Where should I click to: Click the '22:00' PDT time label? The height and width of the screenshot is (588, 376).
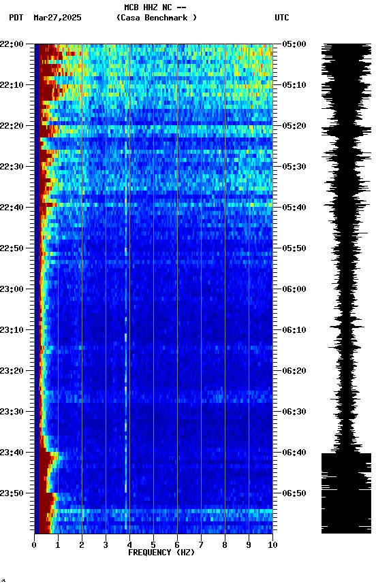[x=12, y=44]
